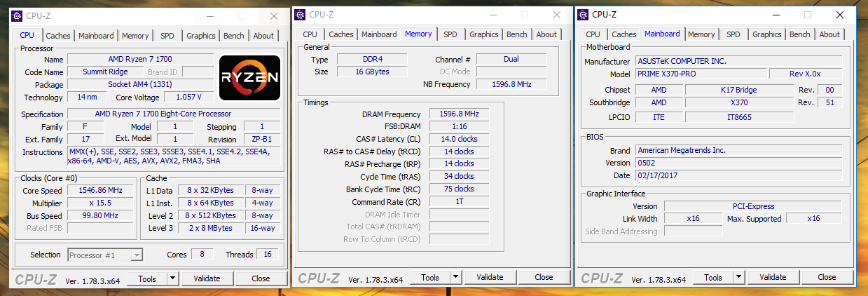Viewport: 868px width, 296px height.
Task: Click the motherboard Model value PRIME X370-PRO
Action: pos(700,74)
